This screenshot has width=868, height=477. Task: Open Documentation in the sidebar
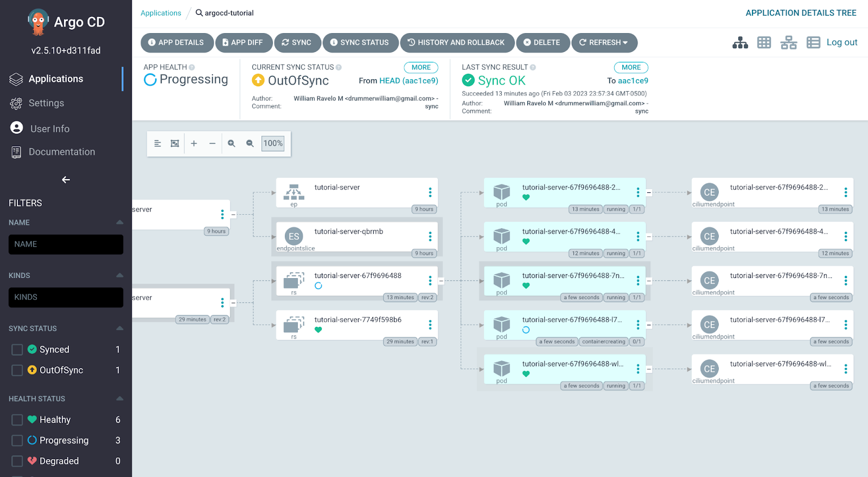61,152
